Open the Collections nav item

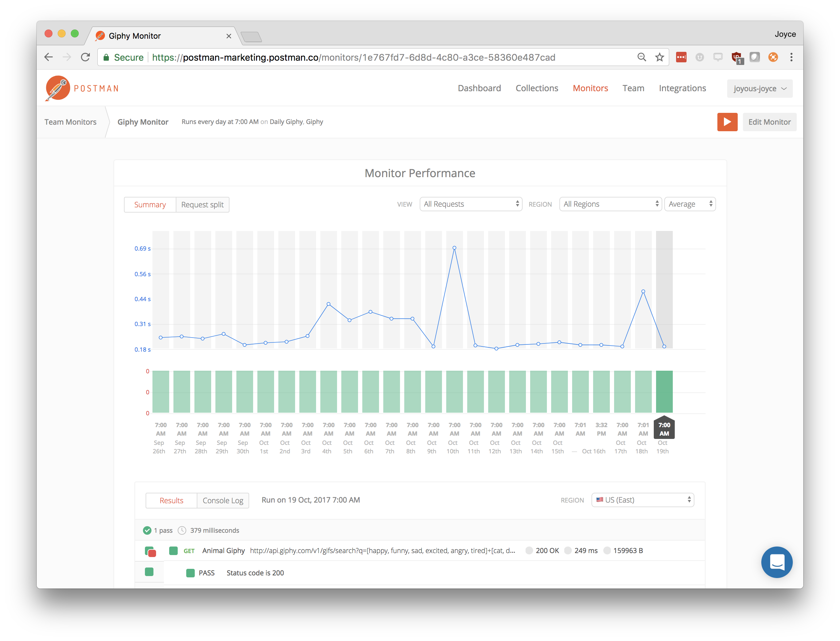(536, 88)
